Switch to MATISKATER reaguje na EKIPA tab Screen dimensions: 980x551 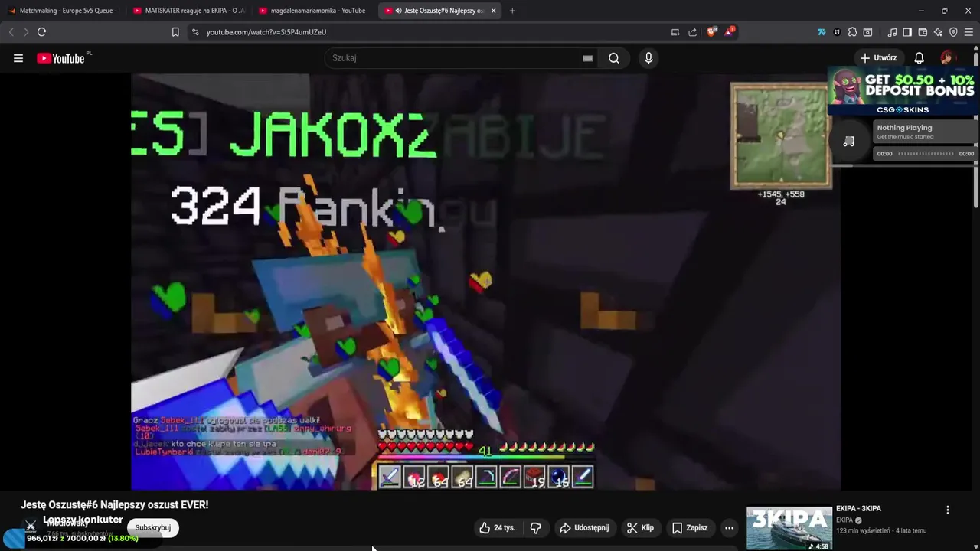pyautogui.click(x=189, y=11)
